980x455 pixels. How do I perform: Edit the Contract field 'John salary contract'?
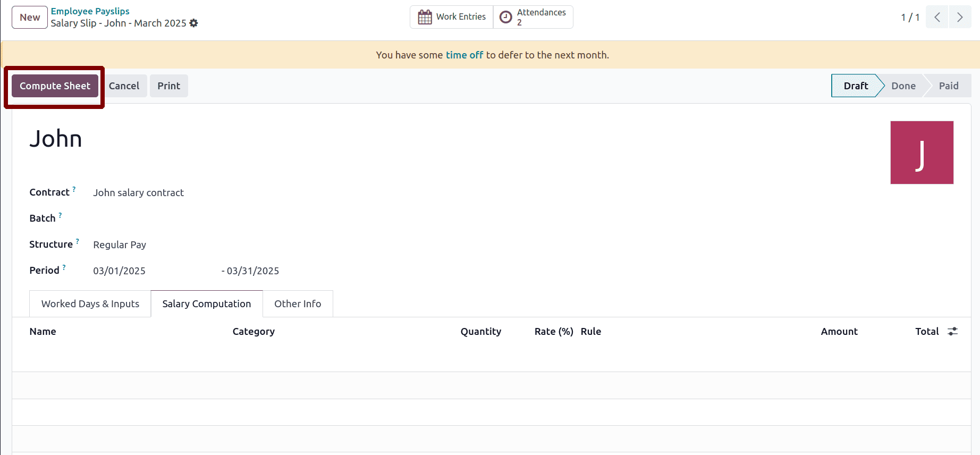pos(138,192)
